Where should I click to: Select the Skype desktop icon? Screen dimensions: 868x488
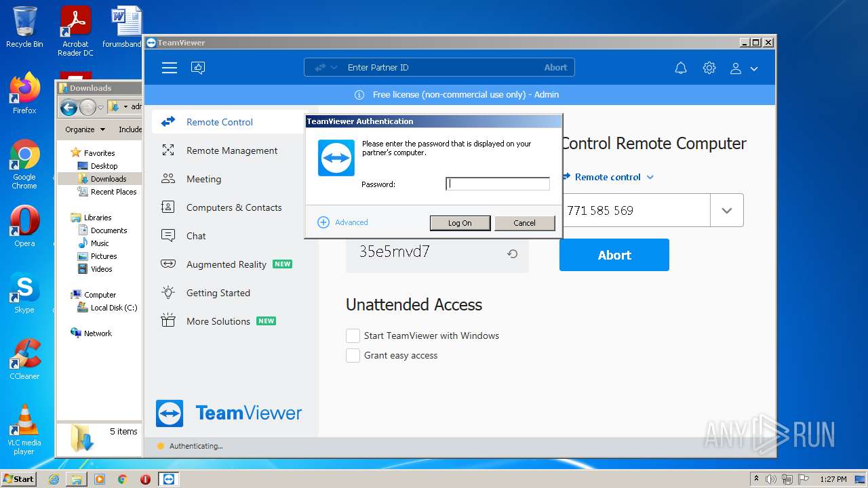[24, 293]
